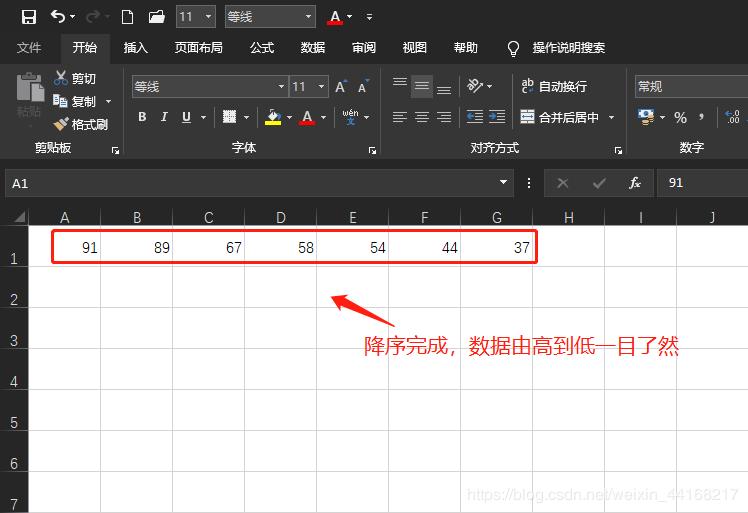This screenshot has height=513, width=748.
Task: Click the increase indent icon
Action: coord(497,117)
